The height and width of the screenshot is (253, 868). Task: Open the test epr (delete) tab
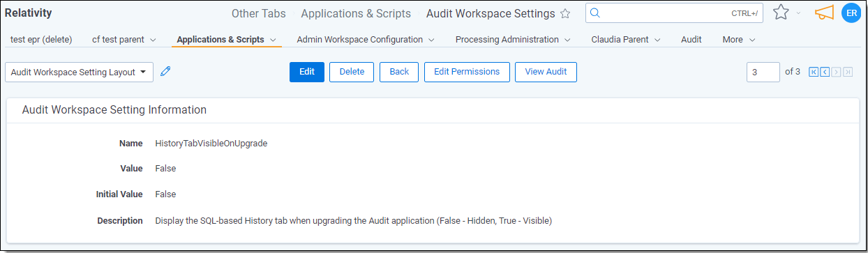pos(41,40)
